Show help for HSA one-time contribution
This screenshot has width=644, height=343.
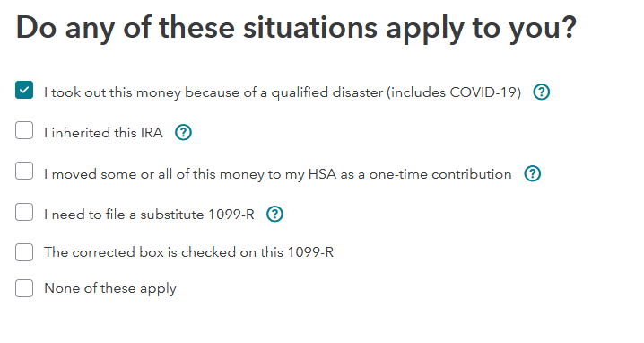(x=532, y=173)
